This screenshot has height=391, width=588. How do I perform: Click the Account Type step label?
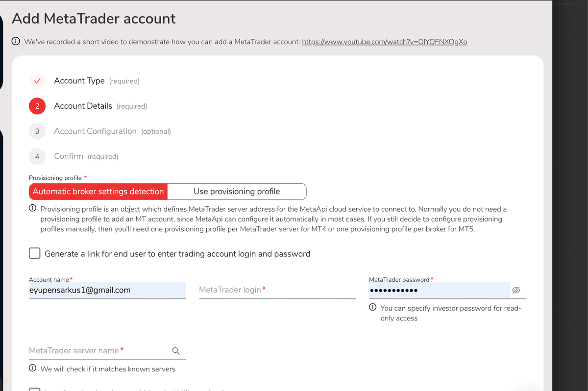click(x=79, y=81)
